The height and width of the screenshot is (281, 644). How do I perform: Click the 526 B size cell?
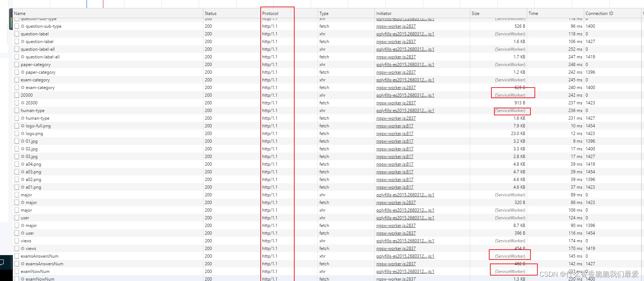(x=520, y=26)
